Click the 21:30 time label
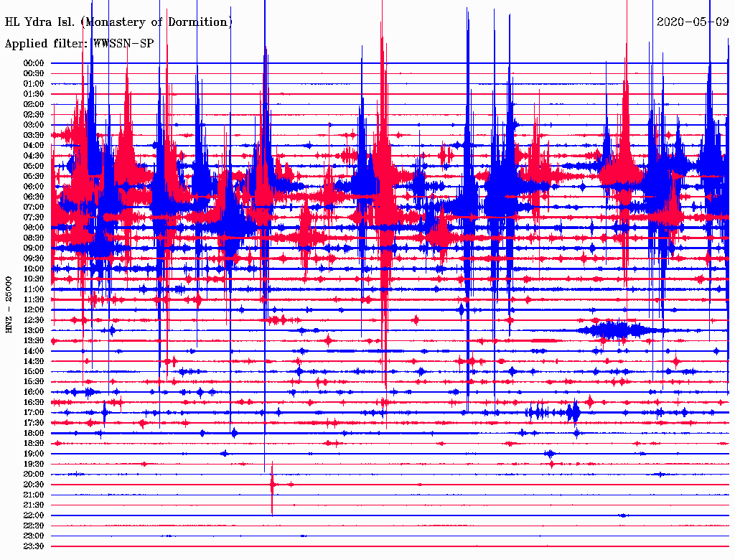This screenshot has width=735, height=560. coord(34,505)
